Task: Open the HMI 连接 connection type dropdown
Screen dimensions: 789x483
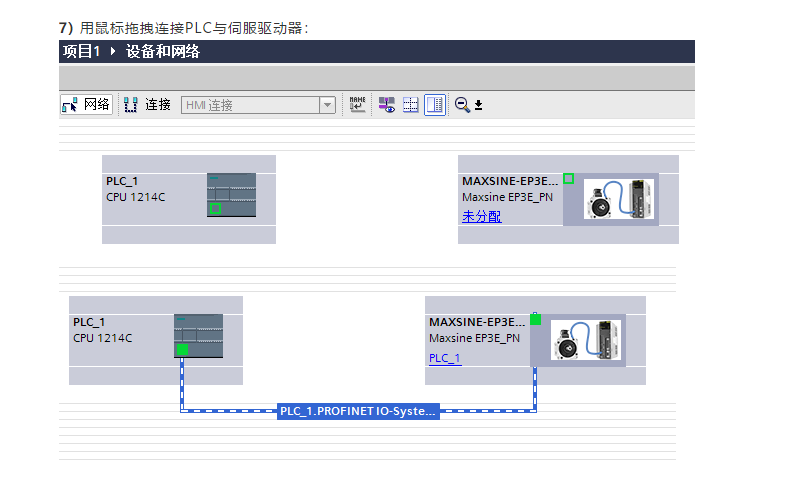Action: (327, 105)
